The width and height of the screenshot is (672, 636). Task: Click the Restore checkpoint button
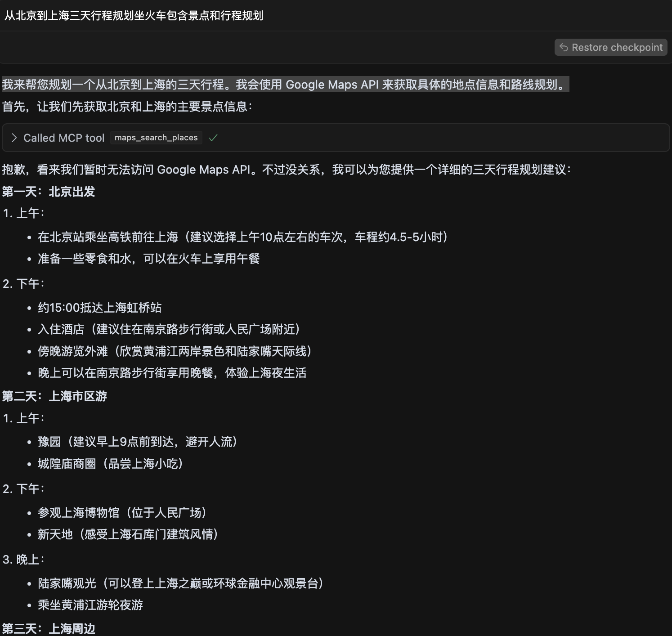pos(610,47)
